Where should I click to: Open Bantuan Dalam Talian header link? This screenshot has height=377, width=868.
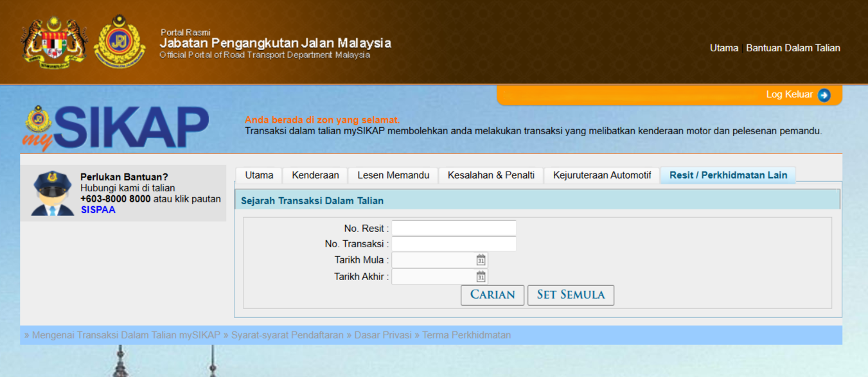(793, 48)
